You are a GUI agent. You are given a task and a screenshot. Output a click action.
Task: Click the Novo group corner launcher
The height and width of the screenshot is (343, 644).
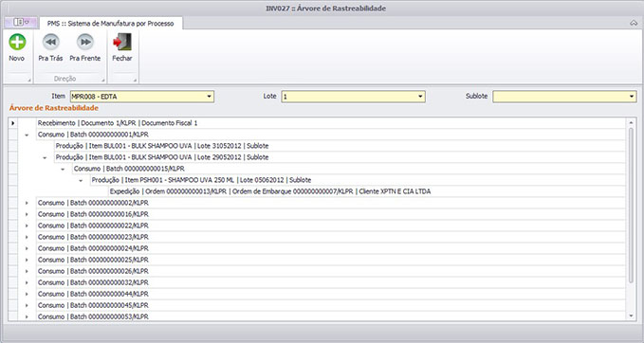(29, 81)
